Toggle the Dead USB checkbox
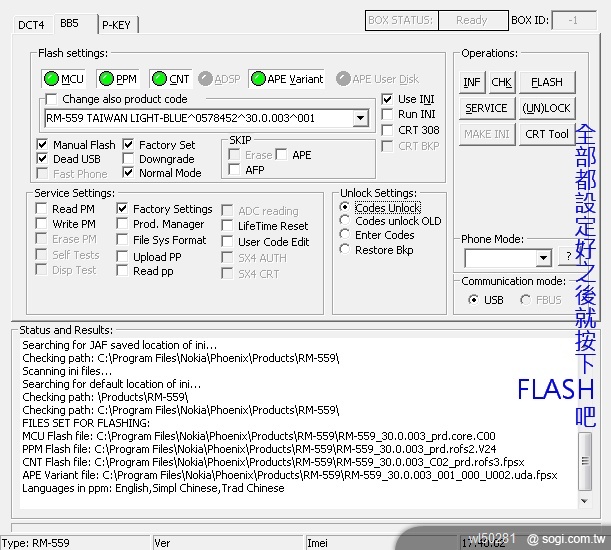Image resolution: width=611 pixels, height=550 pixels. click(43, 159)
